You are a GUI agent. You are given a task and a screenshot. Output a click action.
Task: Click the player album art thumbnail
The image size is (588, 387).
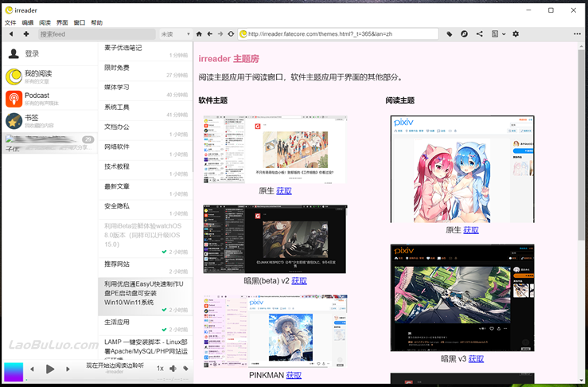(14, 372)
